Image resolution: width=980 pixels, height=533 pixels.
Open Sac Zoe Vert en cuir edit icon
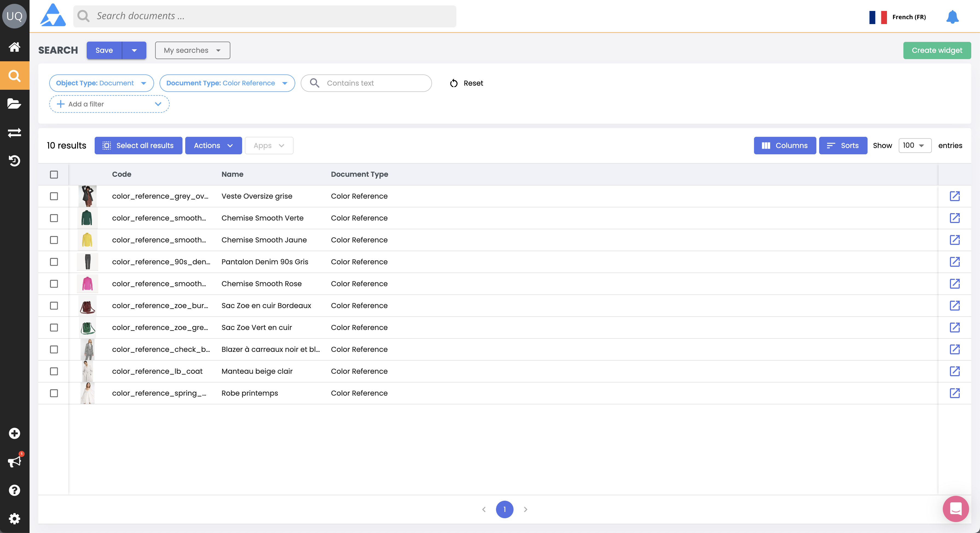pyautogui.click(x=955, y=327)
